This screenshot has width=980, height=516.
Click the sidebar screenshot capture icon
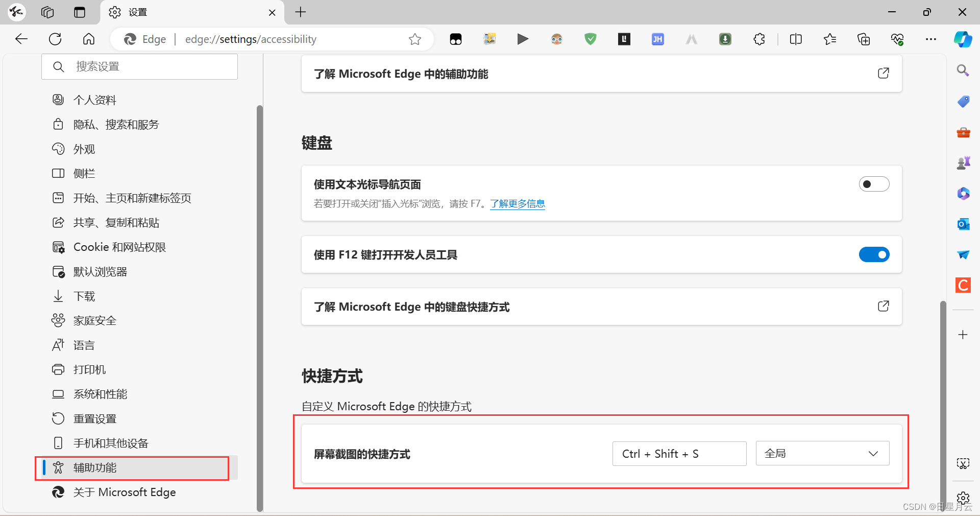963,463
